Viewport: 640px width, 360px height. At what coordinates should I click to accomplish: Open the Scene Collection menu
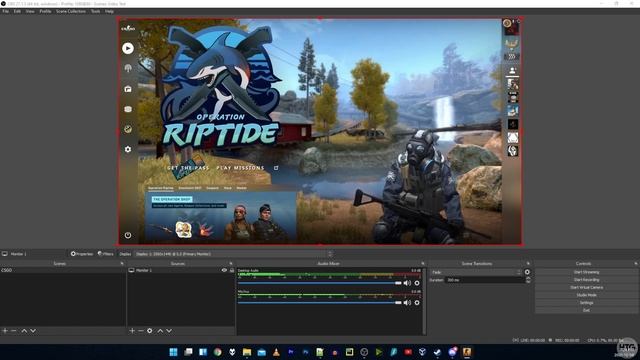[71, 11]
